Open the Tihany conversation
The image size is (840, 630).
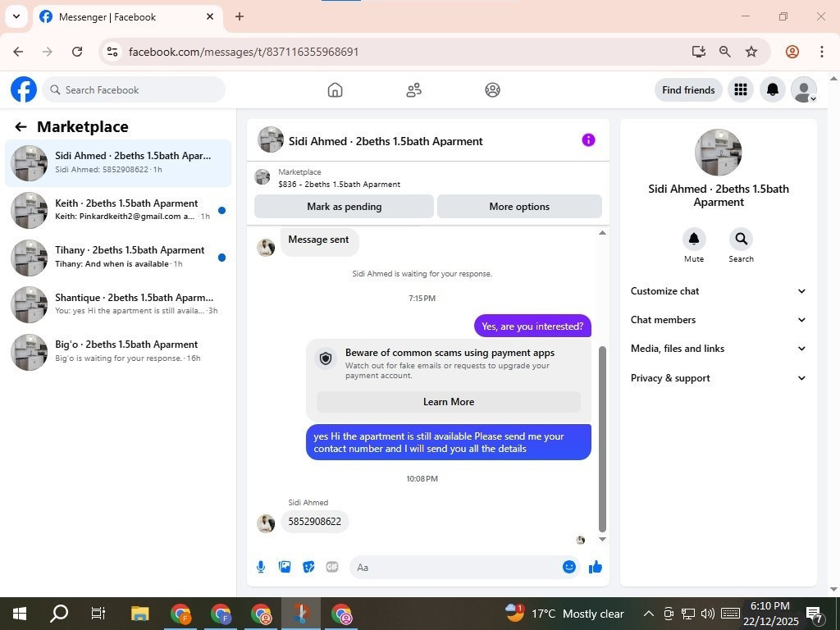click(x=118, y=257)
